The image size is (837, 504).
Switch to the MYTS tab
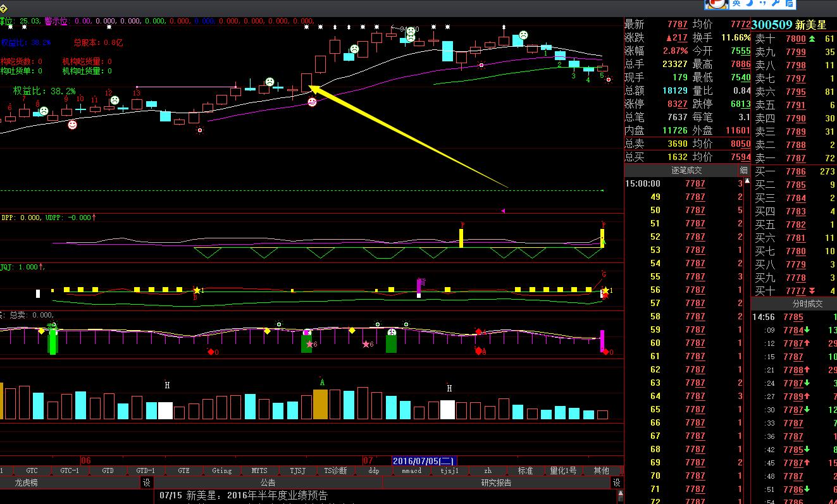click(259, 470)
